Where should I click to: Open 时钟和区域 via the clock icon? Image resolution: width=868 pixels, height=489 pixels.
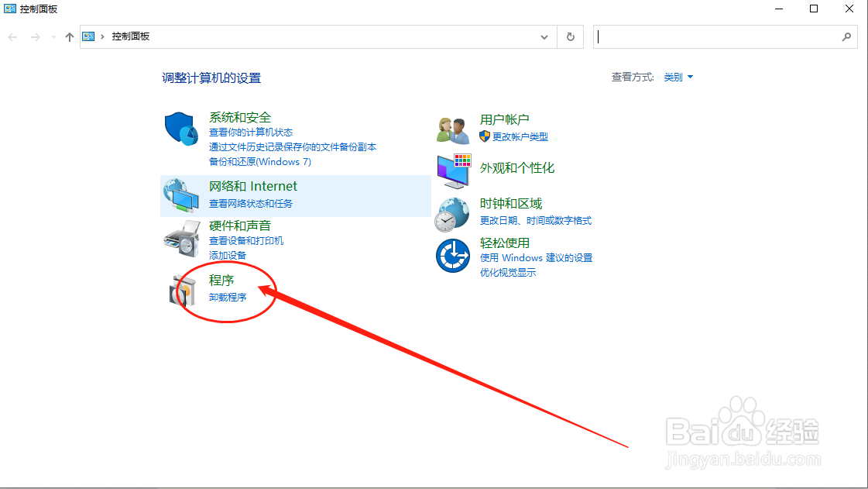[x=452, y=215]
